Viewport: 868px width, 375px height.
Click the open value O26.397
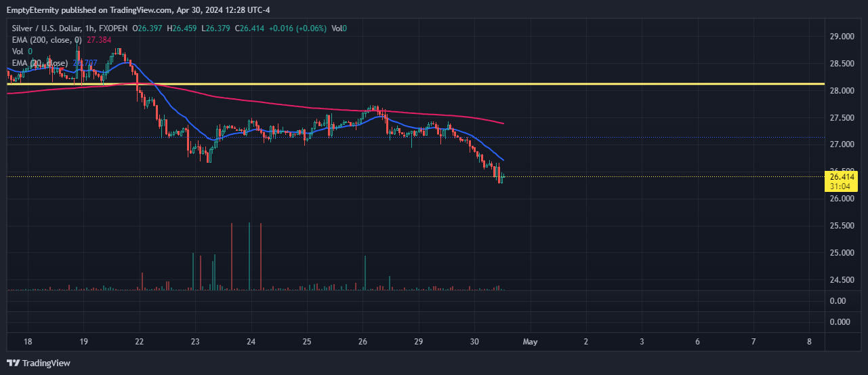[148, 28]
